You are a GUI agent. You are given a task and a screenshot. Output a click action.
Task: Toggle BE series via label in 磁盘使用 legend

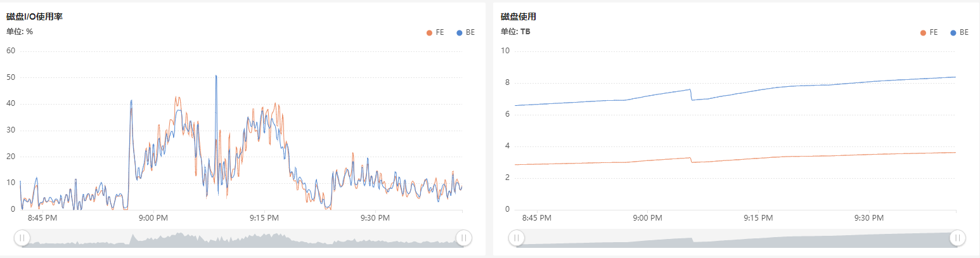pyautogui.click(x=964, y=32)
